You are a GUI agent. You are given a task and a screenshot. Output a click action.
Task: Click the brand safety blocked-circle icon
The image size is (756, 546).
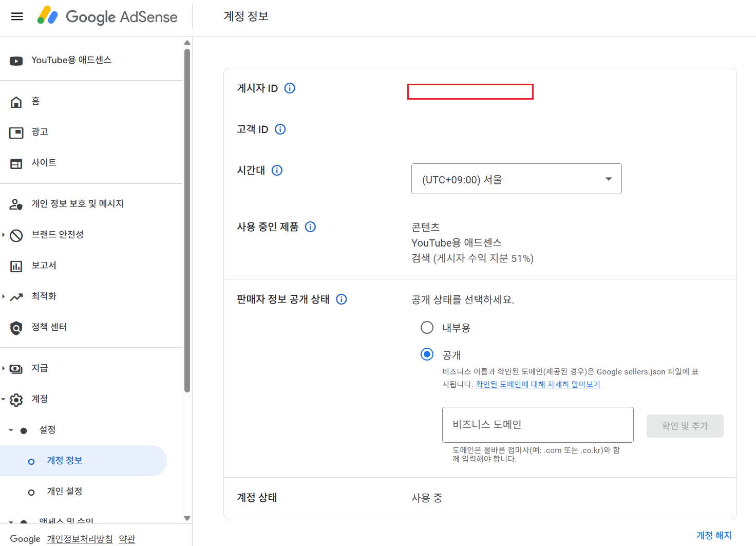tap(16, 235)
